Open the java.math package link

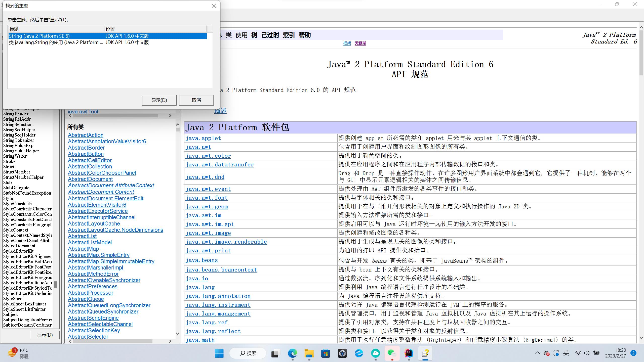click(200, 340)
